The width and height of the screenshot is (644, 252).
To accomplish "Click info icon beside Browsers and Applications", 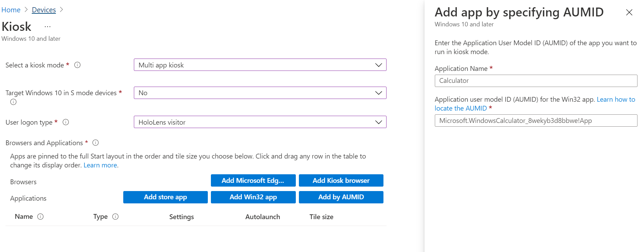I will click(x=96, y=143).
